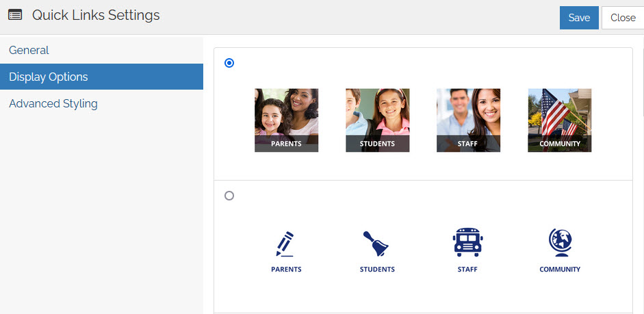Open the Advanced Styling tab
The image size is (644, 314).
(53, 103)
